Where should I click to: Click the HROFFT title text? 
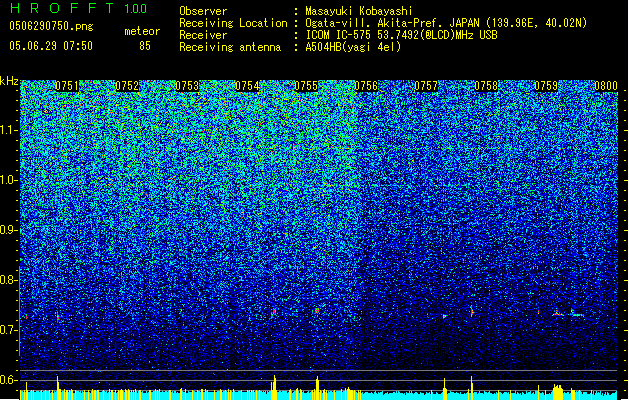coord(62,8)
